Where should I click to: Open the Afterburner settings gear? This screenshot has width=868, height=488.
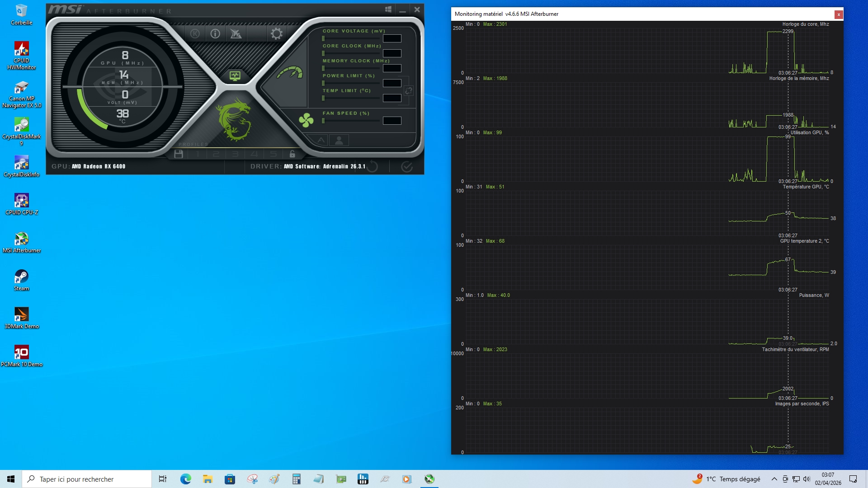click(277, 33)
